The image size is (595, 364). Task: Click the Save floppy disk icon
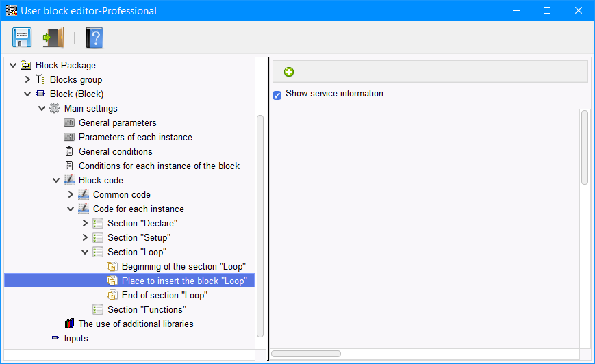click(21, 37)
